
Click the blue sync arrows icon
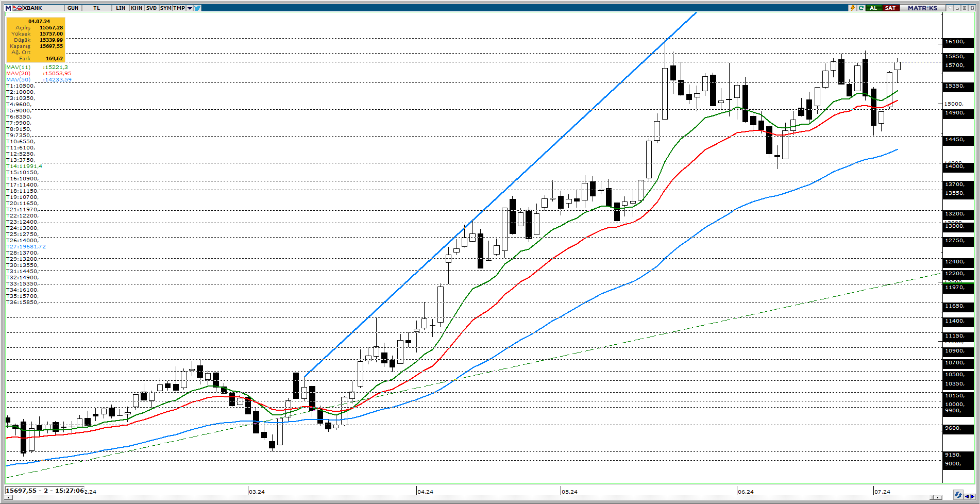click(x=958, y=495)
